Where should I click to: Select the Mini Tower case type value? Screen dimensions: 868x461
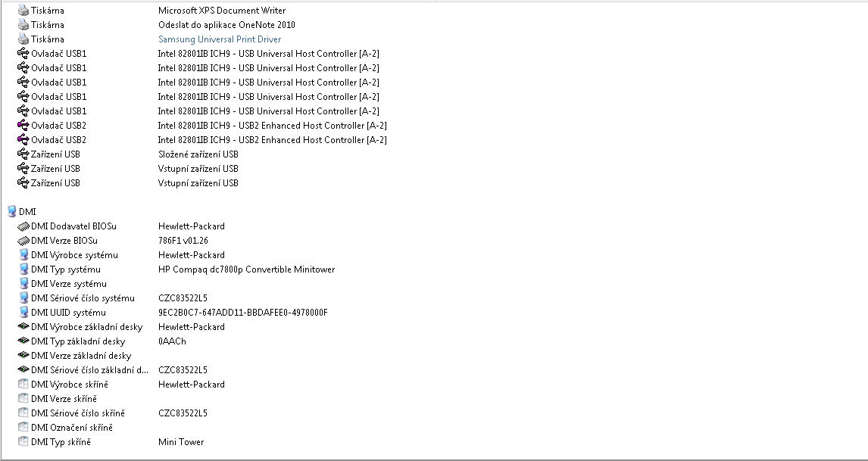181,442
